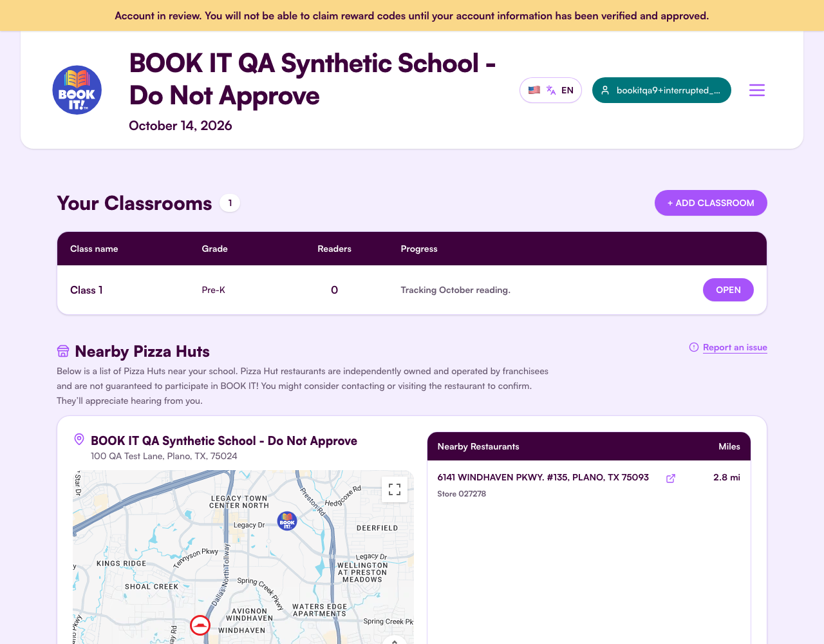Open Class 1 classroom
This screenshot has height=644, width=824.
[728, 290]
